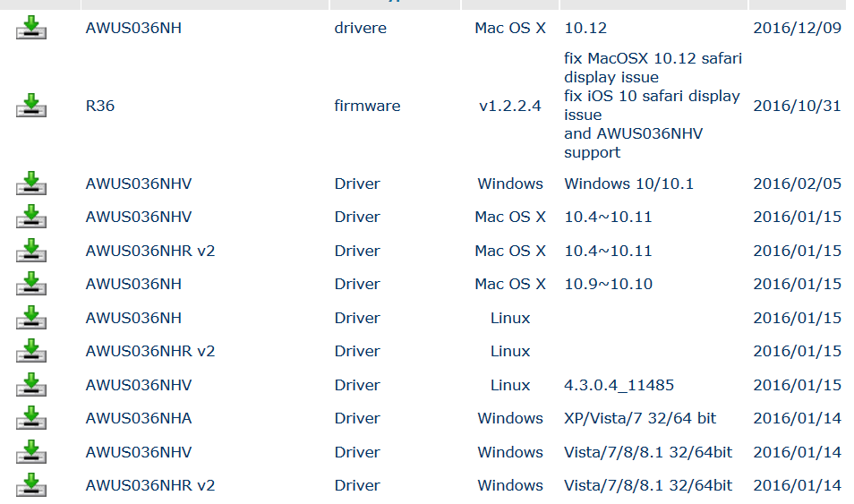The image size is (854, 504).
Task: Click the "drivere" type text
Action: click(x=361, y=28)
